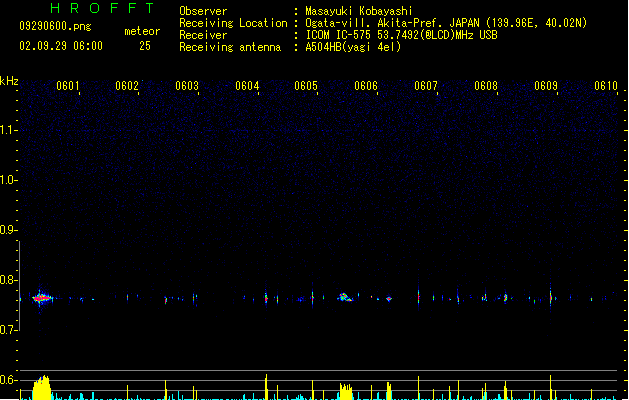Click the Receiving antenna label
Viewport: 629px width, 400px height.
pyautogui.click(x=230, y=47)
